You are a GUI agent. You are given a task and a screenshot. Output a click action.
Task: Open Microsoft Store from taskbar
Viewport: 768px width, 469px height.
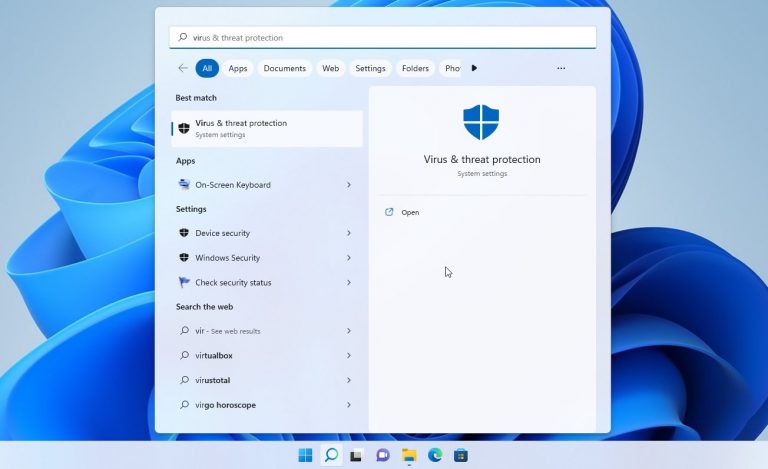460,456
